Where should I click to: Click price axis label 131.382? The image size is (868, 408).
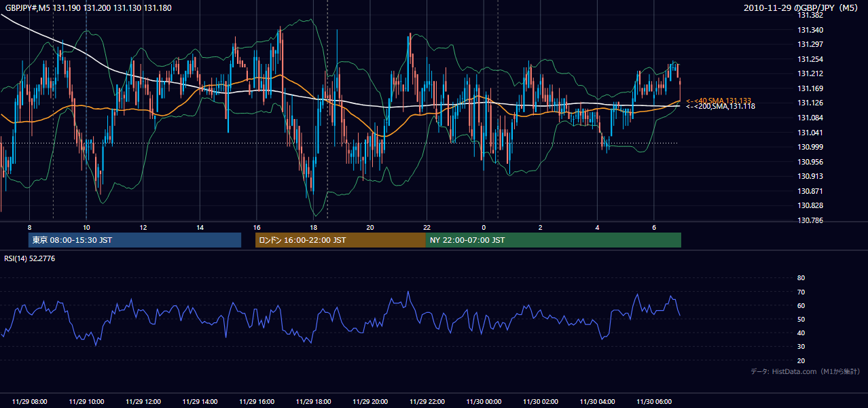point(810,15)
